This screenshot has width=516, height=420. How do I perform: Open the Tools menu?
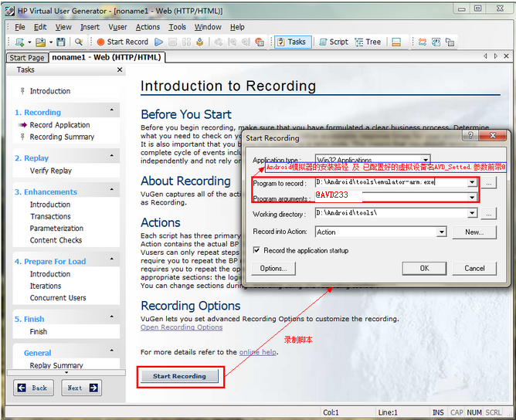pyautogui.click(x=178, y=27)
